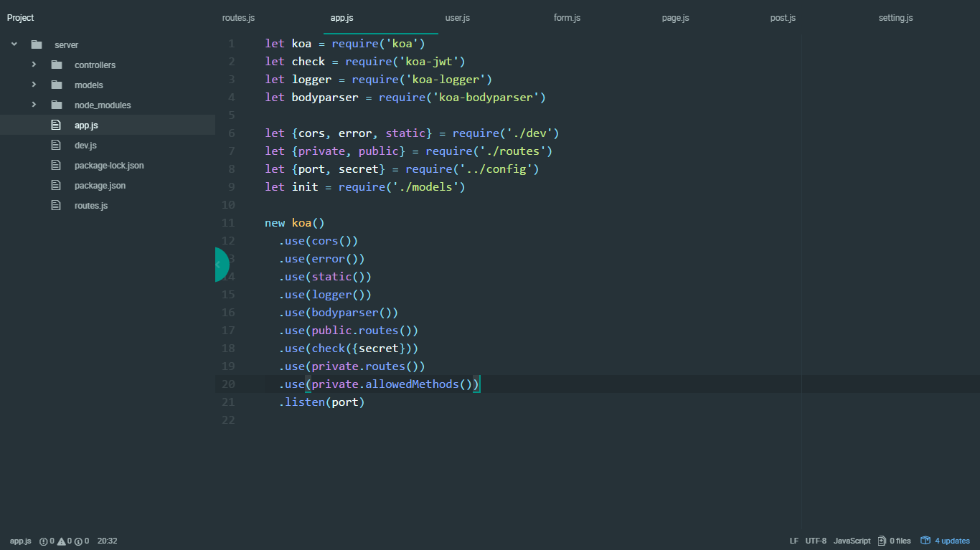Viewport: 980px width, 550px height.
Task: Click 'allowedMethods' in the code
Action: [412, 384]
